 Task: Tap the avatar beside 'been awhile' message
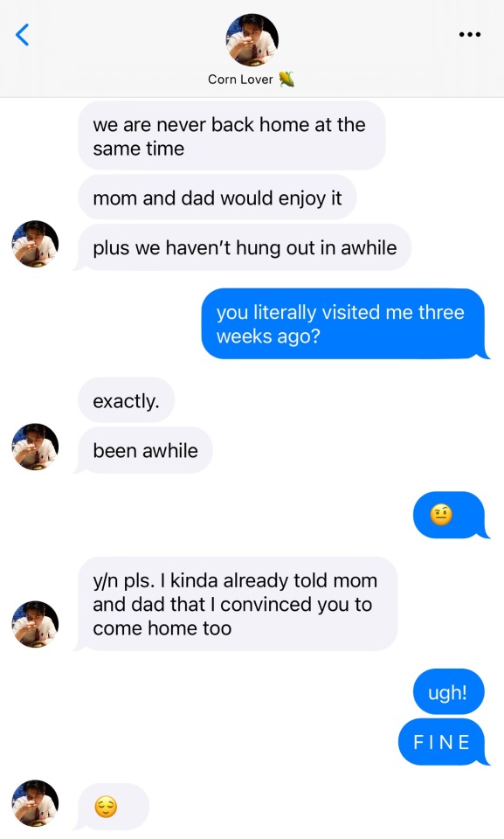(x=35, y=447)
